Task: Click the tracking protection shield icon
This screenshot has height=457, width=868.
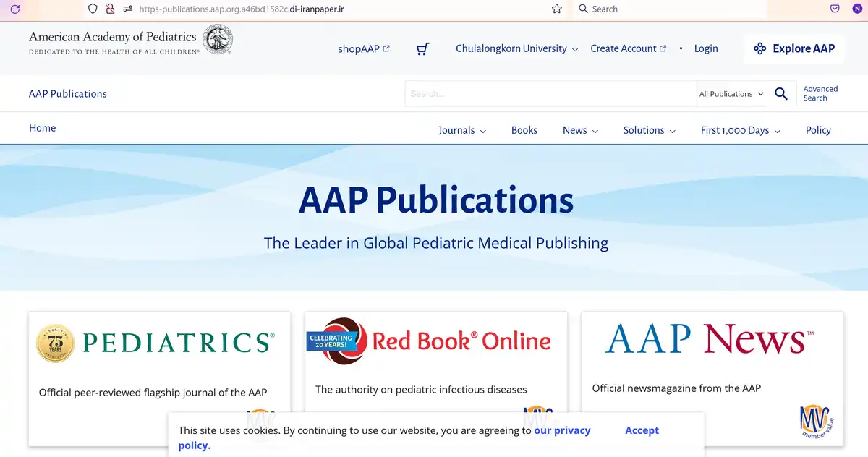Action: coord(93,9)
